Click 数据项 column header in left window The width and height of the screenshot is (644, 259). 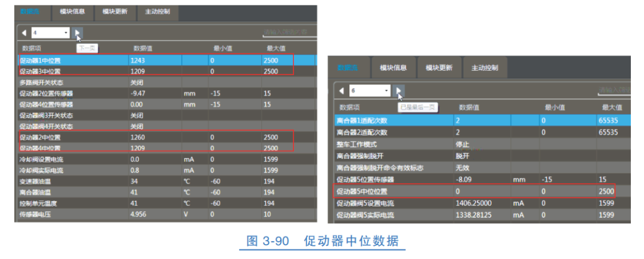tap(31, 48)
